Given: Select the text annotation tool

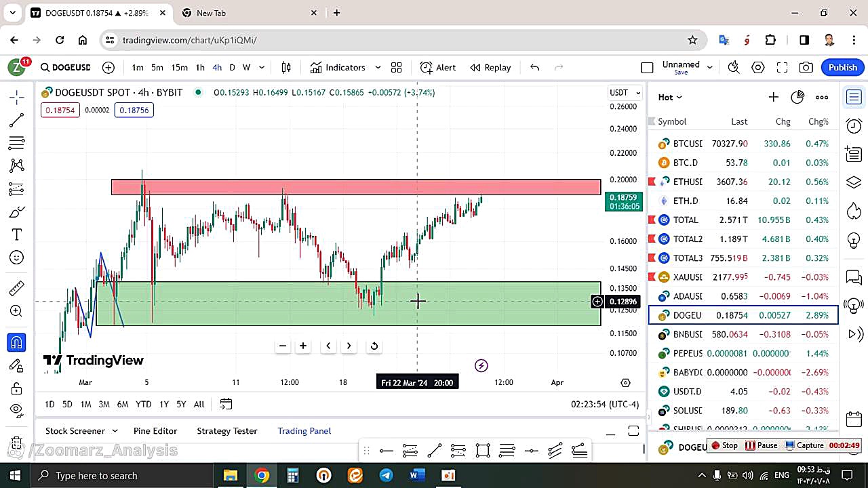Looking at the screenshot, I should tap(17, 235).
